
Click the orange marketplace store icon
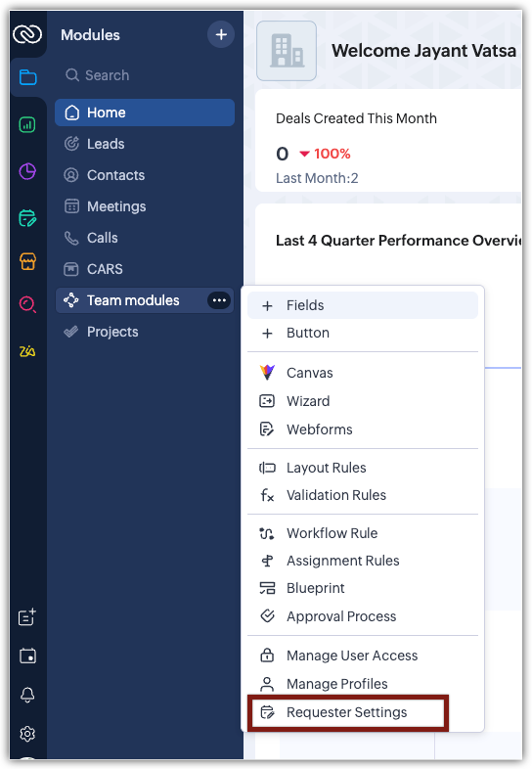click(27, 261)
